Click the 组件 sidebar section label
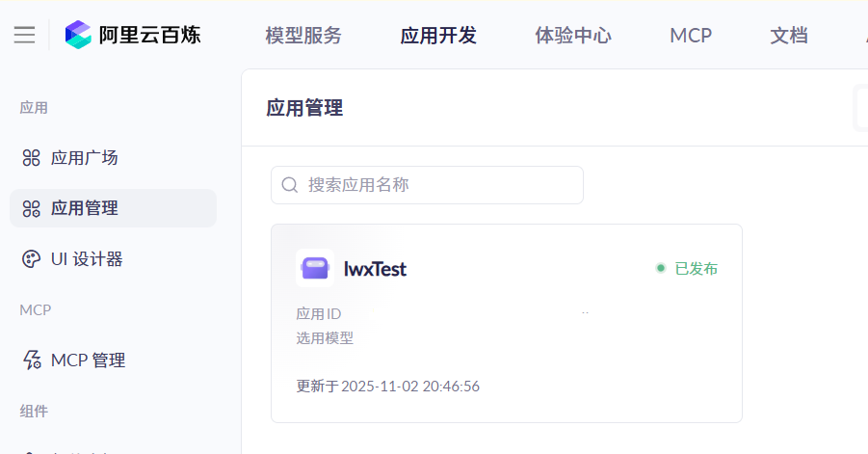The height and width of the screenshot is (454, 868). click(x=34, y=411)
